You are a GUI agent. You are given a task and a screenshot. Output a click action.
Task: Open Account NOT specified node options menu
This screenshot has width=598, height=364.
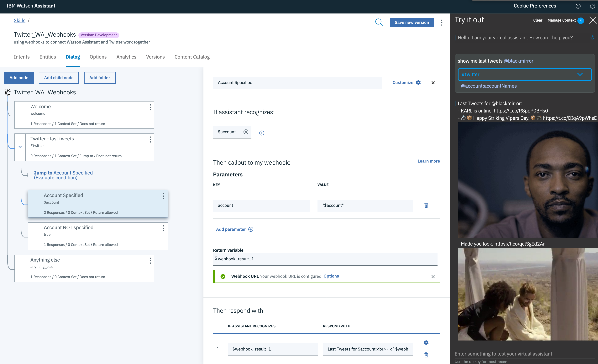pos(164,228)
